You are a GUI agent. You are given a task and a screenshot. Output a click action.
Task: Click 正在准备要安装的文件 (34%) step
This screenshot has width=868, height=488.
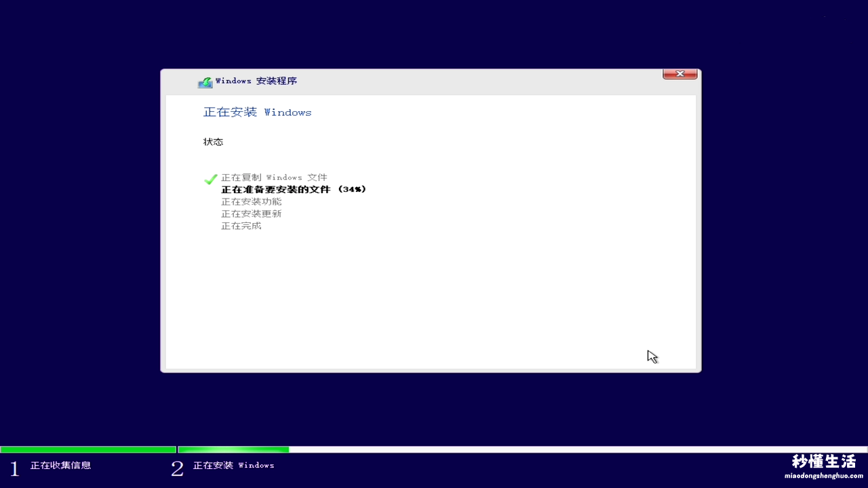[x=294, y=190]
